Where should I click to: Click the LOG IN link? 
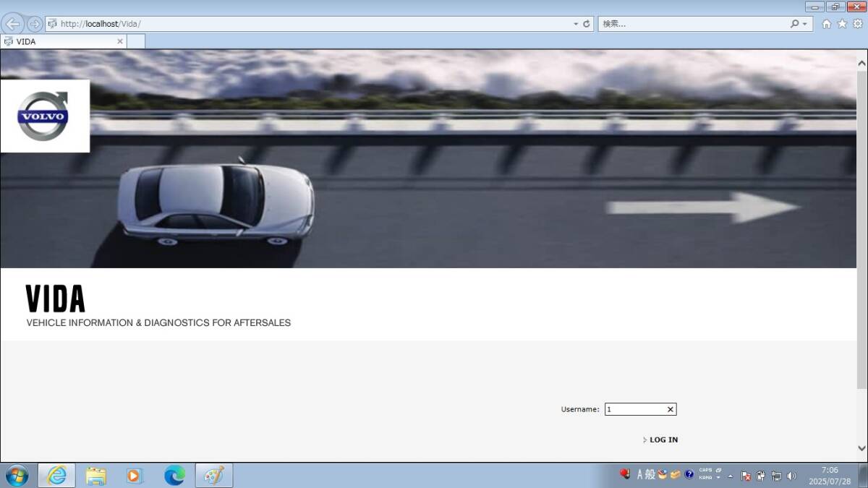[x=663, y=440]
